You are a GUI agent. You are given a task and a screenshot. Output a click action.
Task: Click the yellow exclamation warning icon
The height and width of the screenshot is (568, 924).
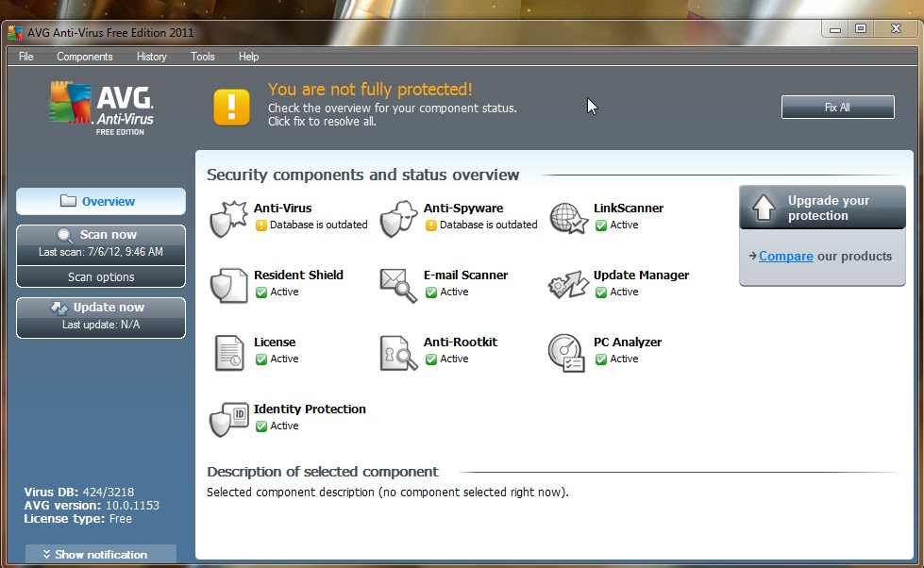(231, 108)
